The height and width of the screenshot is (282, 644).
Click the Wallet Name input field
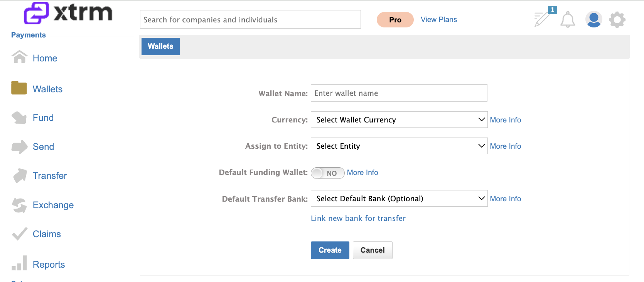pos(399,93)
